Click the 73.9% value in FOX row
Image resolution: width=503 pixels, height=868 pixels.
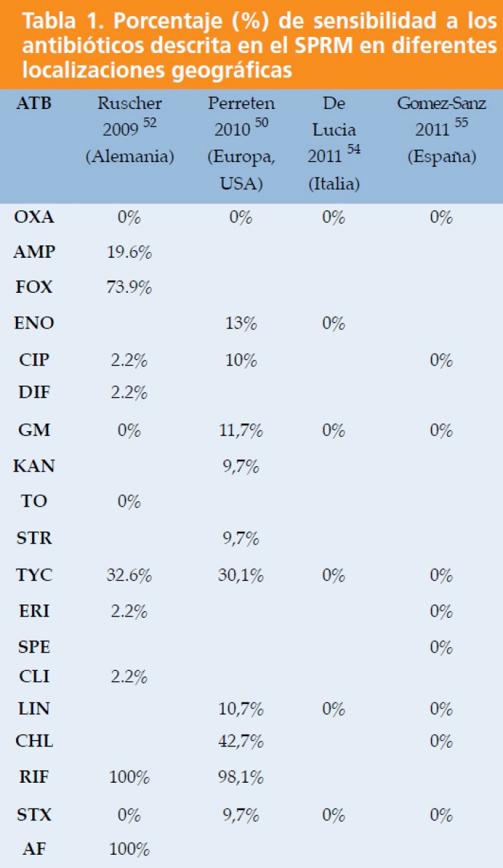129,287
